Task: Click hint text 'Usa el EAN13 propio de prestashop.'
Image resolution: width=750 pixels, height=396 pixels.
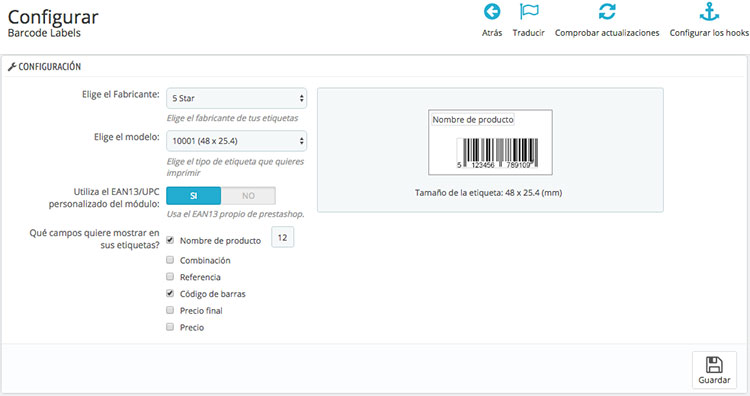Action: pyautogui.click(x=235, y=214)
